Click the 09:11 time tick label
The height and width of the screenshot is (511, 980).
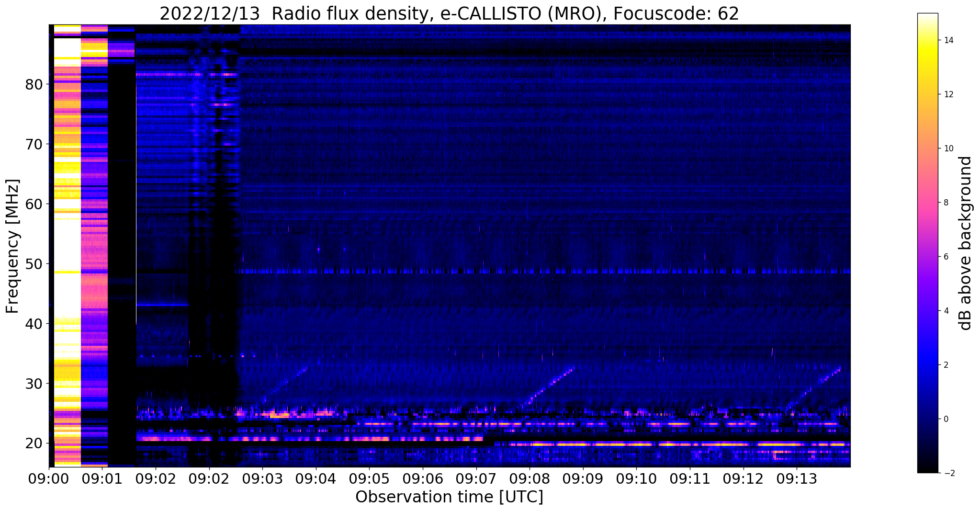click(689, 479)
